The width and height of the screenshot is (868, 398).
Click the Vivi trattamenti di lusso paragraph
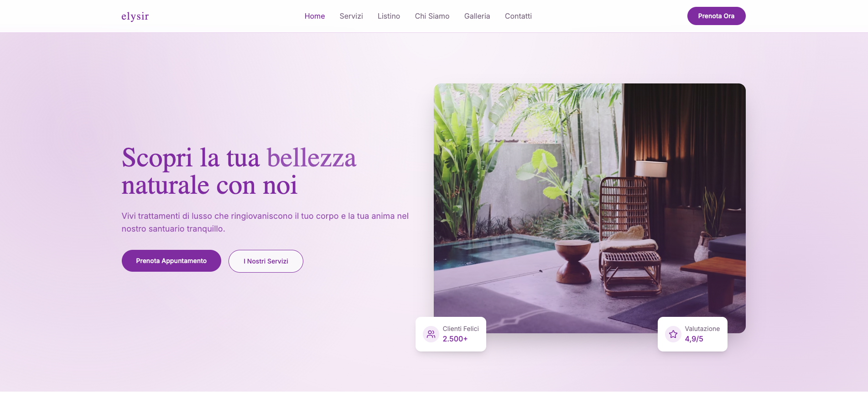pos(265,222)
